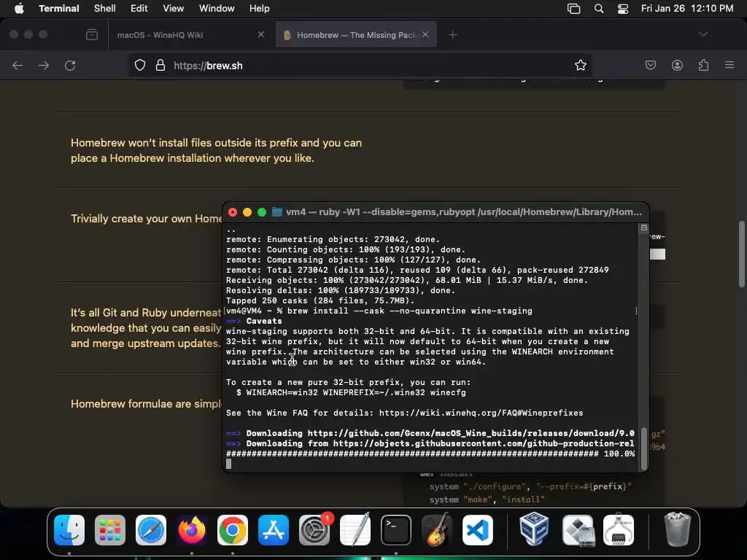Open Control Center in menu bar
747x560 pixels.
[623, 9]
